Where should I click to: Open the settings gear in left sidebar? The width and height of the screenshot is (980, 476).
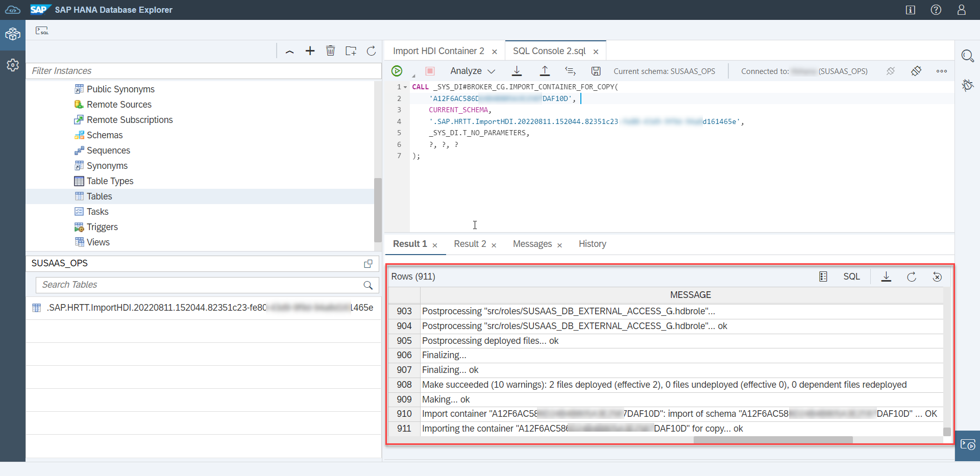coord(13,65)
